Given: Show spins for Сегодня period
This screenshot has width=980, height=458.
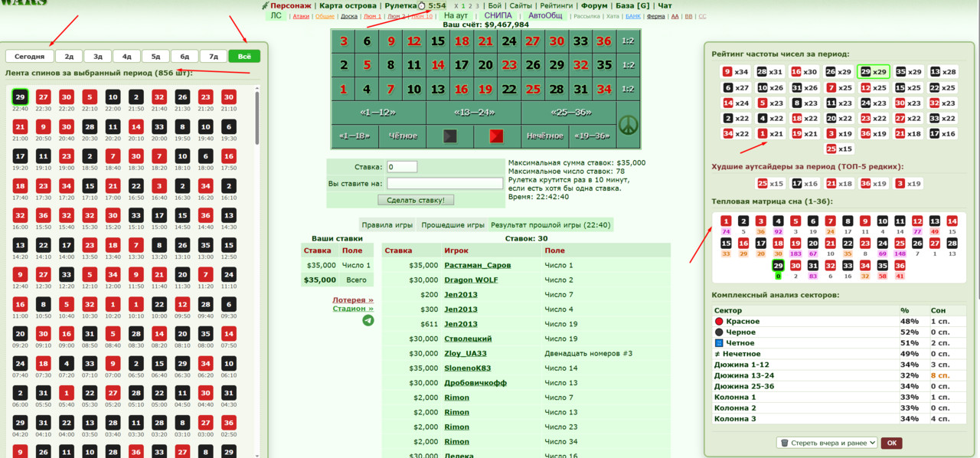Looking at the screenshot, I should 30,56.
